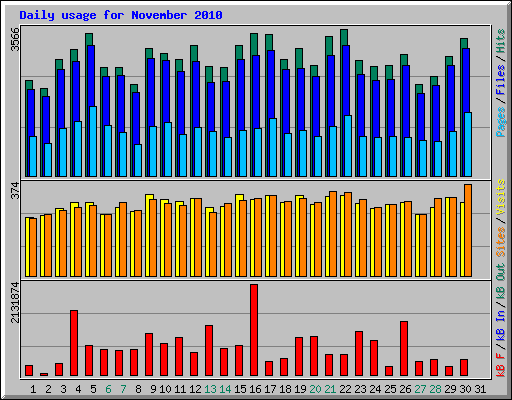This screenshot has height=400, width=512.
Task: Select day label 12 on x-axis
Action: [195, 389]
